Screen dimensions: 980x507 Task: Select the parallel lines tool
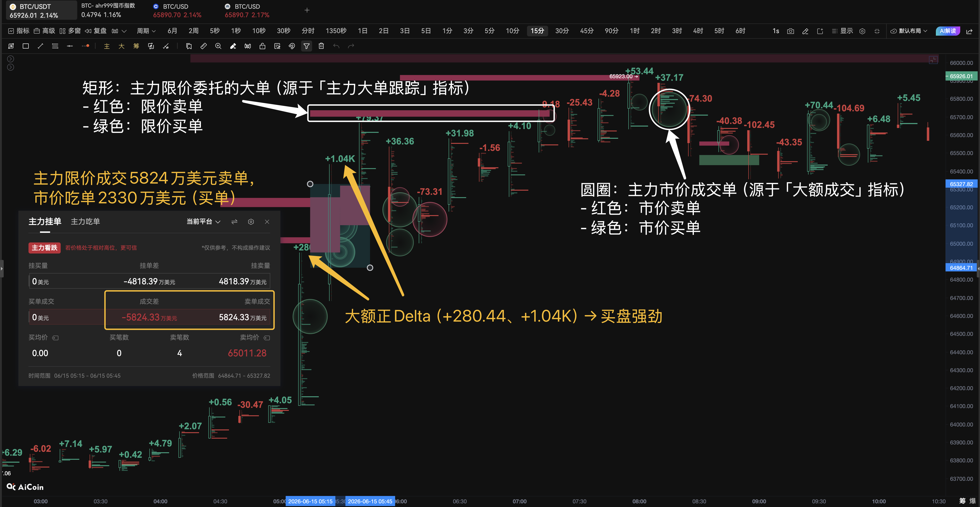pos(55,46)
